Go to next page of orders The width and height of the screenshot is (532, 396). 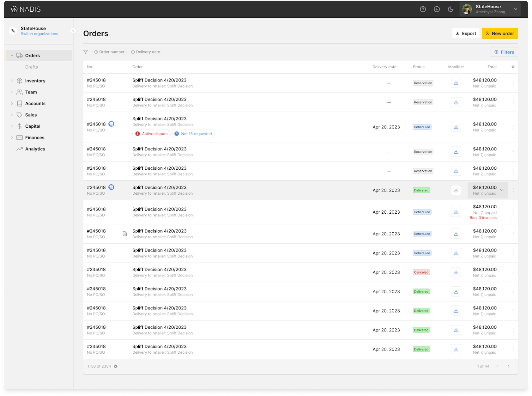coord(508,366)
